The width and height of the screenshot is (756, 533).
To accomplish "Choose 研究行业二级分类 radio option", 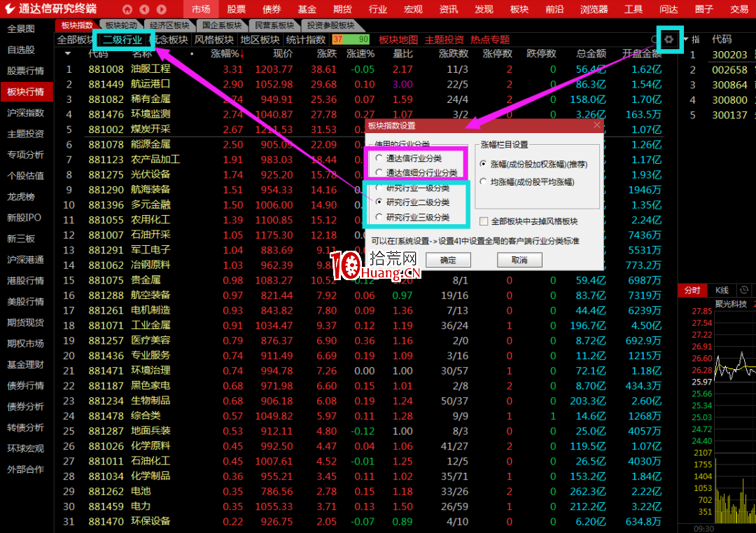I will [x=379, y=202].
